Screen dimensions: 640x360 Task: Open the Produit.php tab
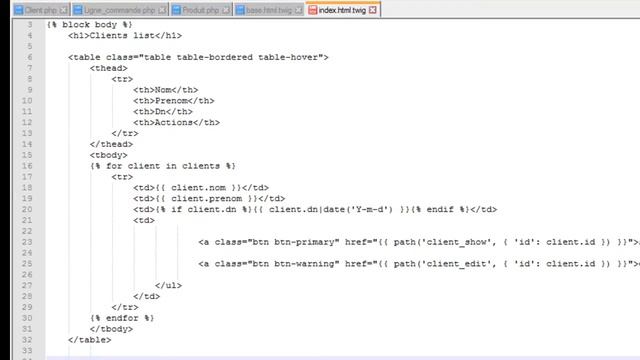click(200, 10)
